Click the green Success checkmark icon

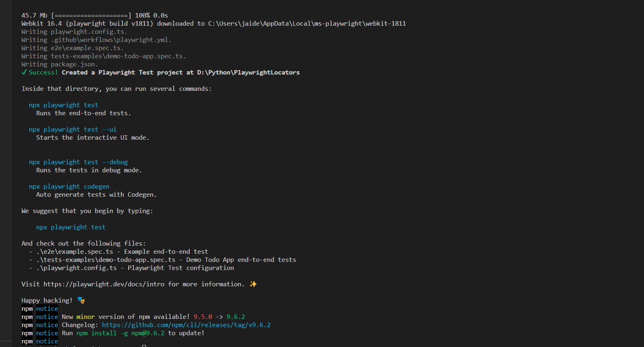[24, 72]
